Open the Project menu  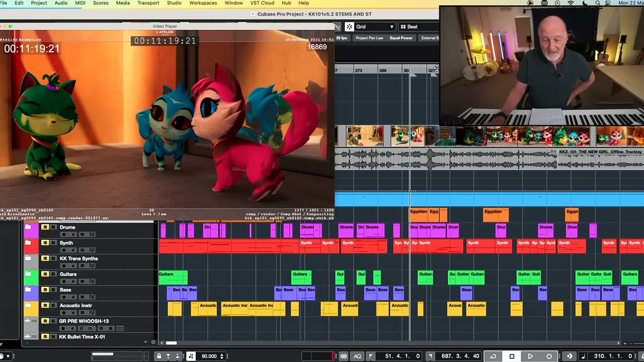39,3
